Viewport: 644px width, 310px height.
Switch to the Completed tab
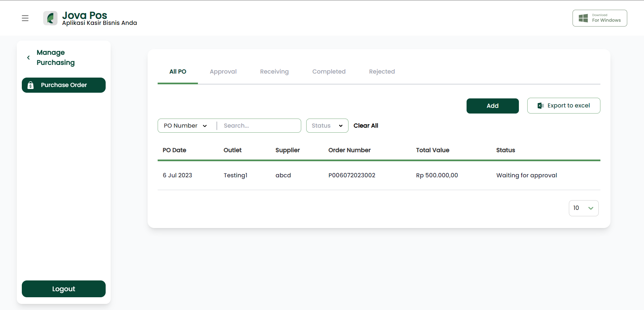[x=329, y=72]
